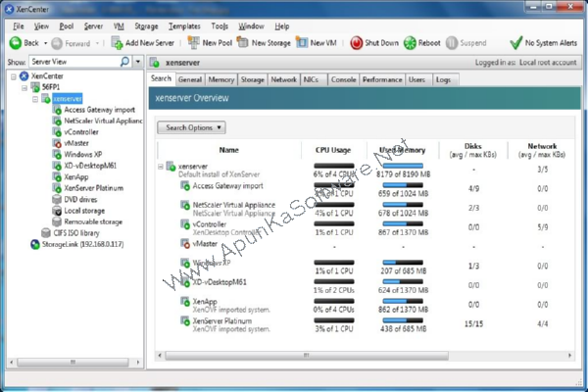588x392 pixels.
Task: Open the Search Options dropdown
Action: pos(191,127)
